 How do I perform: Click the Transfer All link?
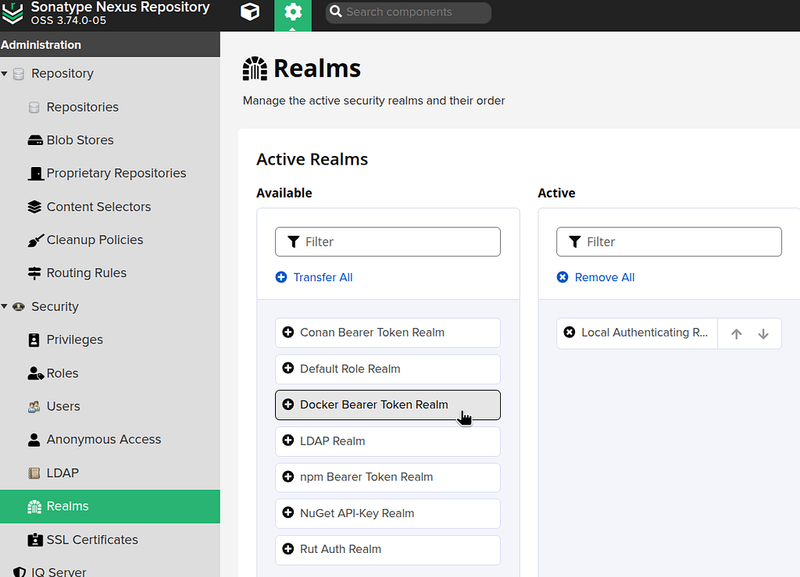click(x=314, y=277)
